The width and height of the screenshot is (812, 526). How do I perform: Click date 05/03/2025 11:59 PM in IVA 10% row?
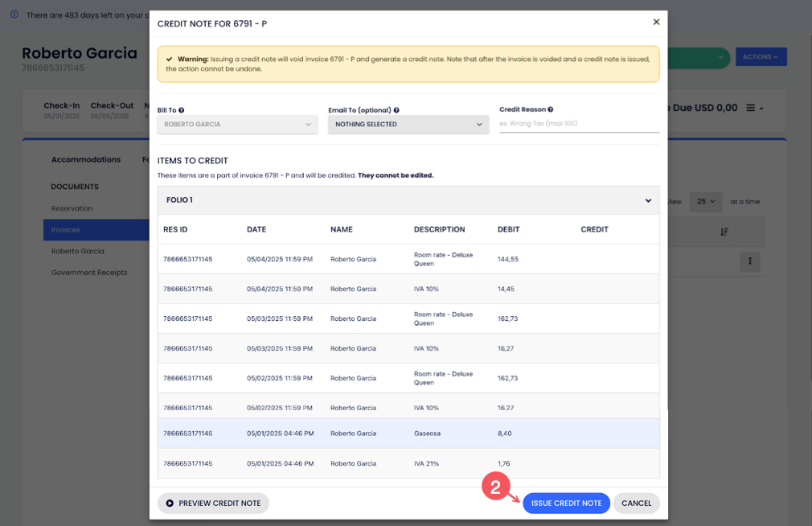[280, 348]
